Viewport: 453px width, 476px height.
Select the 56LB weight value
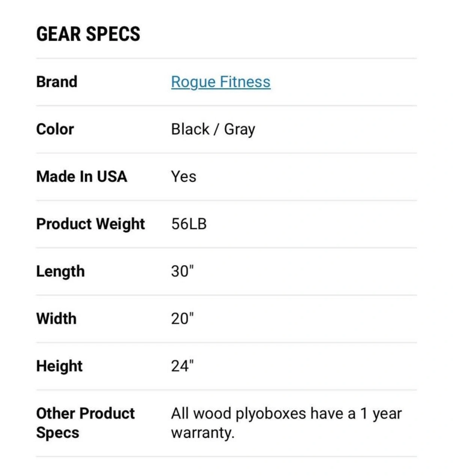(x=189, y=224)
